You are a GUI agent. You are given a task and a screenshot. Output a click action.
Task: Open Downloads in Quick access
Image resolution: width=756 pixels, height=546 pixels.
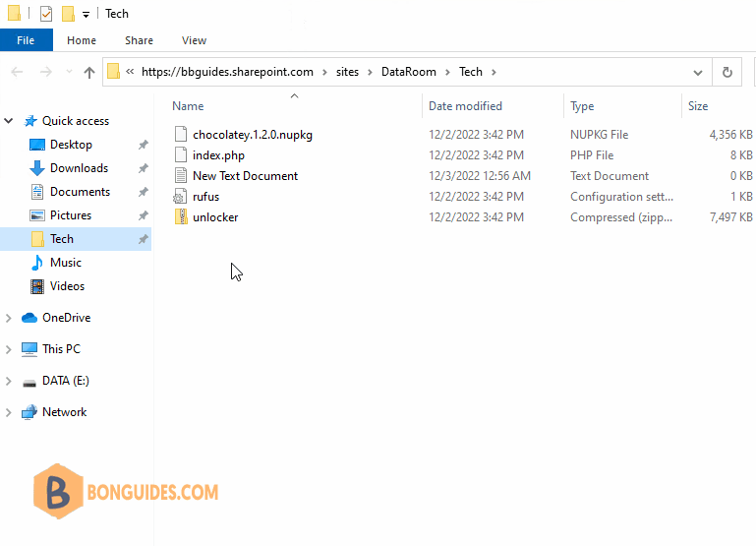(x=79, y=168)
